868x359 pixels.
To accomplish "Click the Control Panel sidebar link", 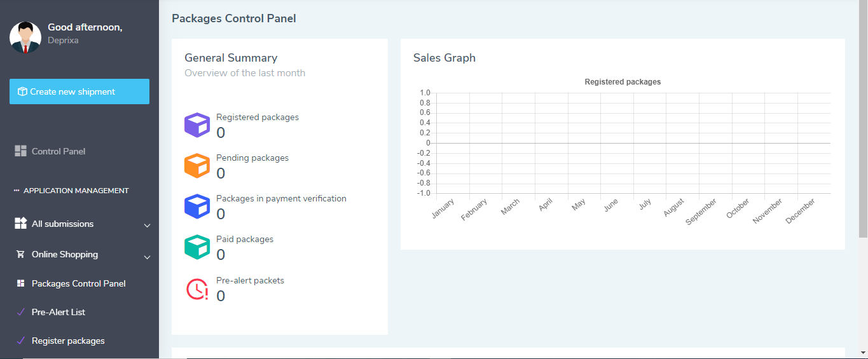I will click(x=59, y=151).
